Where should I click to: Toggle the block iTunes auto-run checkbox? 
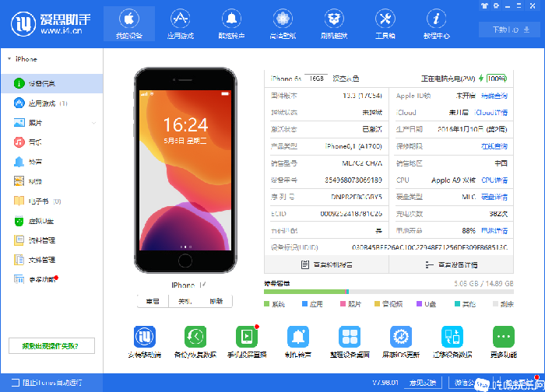[x=16, y=383]
